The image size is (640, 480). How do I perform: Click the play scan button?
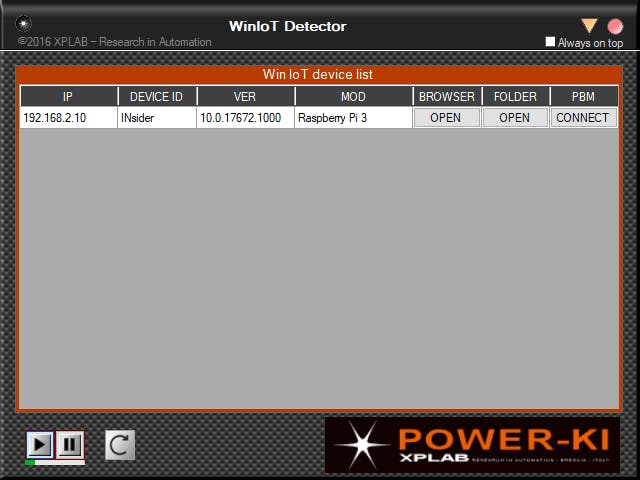pyautogui.click(x=40, y=444)
